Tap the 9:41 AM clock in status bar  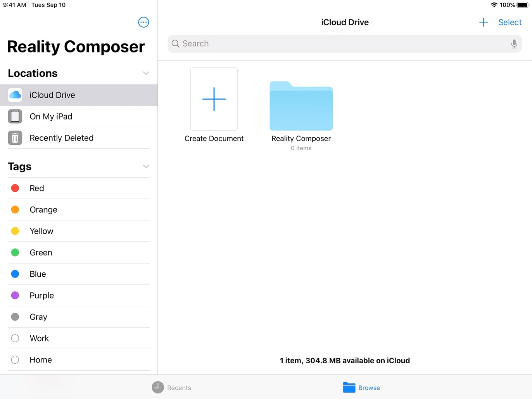(x=15, y=5)
